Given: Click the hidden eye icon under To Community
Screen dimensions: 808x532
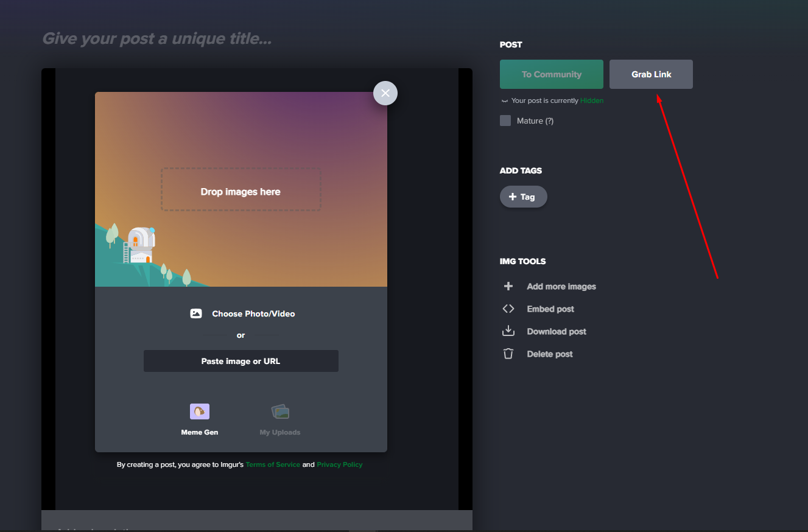Looking at the screenshot, I should coord(504,101).
